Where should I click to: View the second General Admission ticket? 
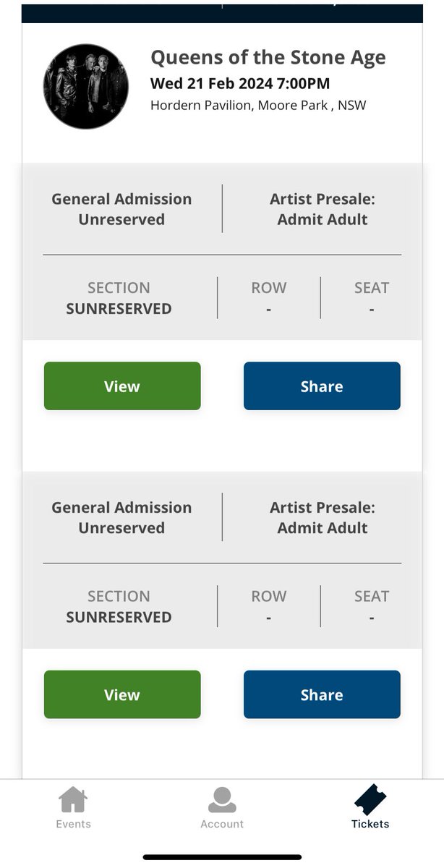(122, 694)
